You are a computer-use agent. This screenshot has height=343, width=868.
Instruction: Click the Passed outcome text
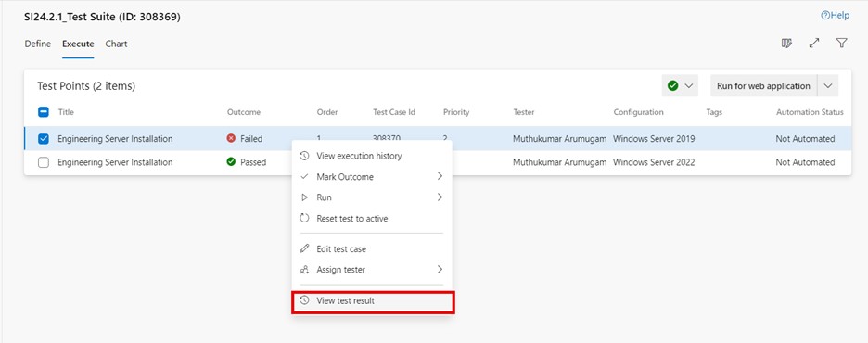tap(253, 162)
